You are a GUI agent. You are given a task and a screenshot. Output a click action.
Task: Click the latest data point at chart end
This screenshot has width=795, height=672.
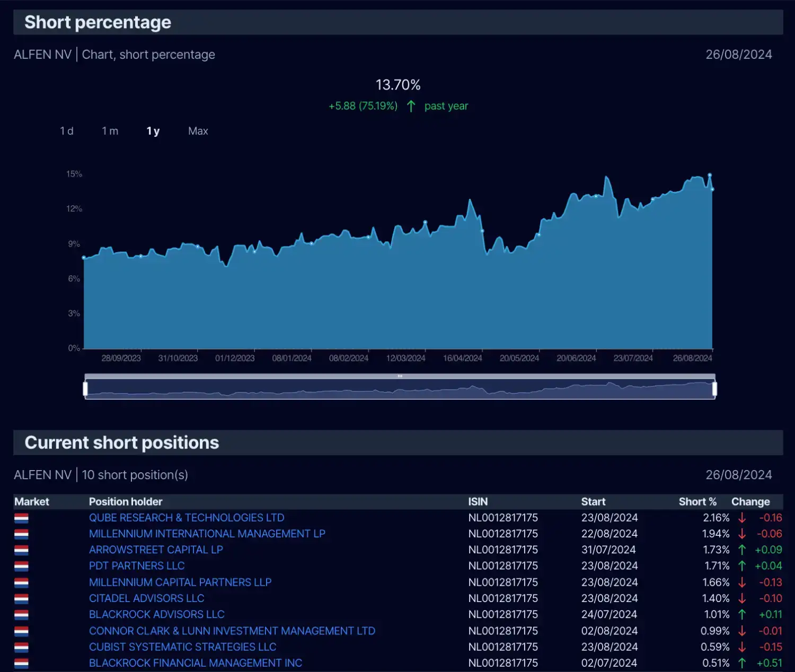point(712,189)
